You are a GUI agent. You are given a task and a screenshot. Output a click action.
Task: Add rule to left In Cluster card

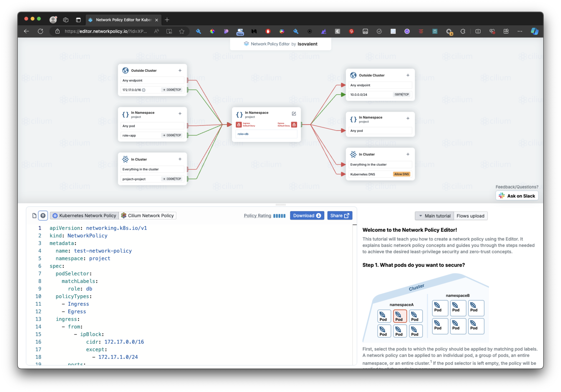tap(180, 159)
